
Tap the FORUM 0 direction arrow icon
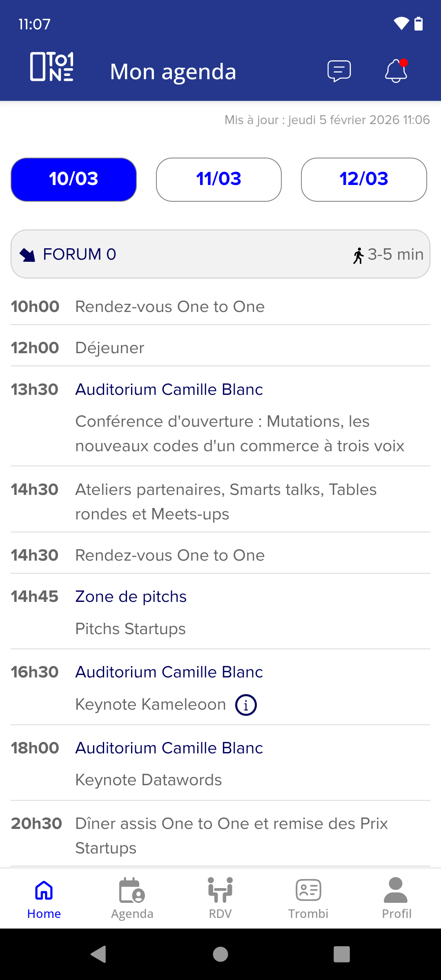tap(27, 255)
